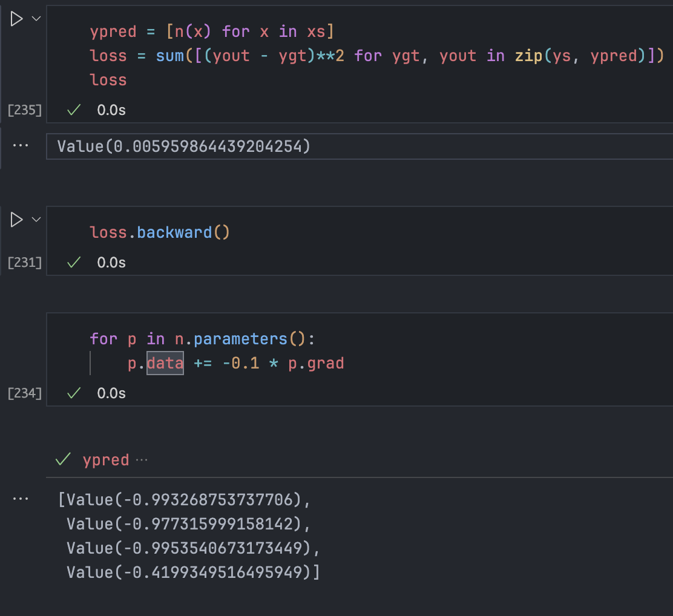This screenshot has height=616, width=673.
Task: Open run options chevron for the loss cell
Action: (36, 19)
